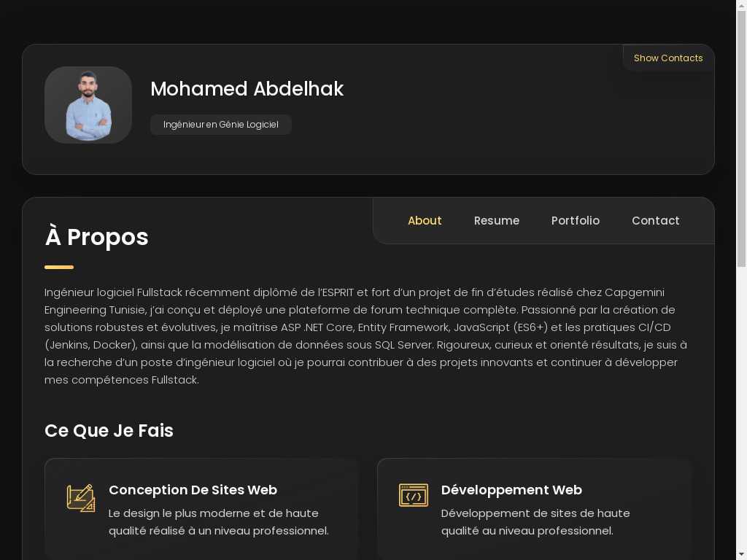This screenshot has height=560, width=747.
Task: Switch to the Resume tab
Action: click(497, 221)
